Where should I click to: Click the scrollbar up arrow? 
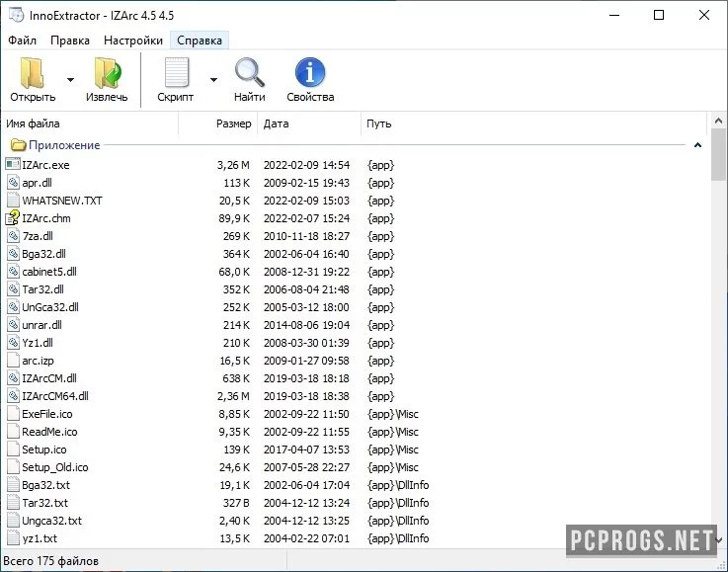coord(719,122)
